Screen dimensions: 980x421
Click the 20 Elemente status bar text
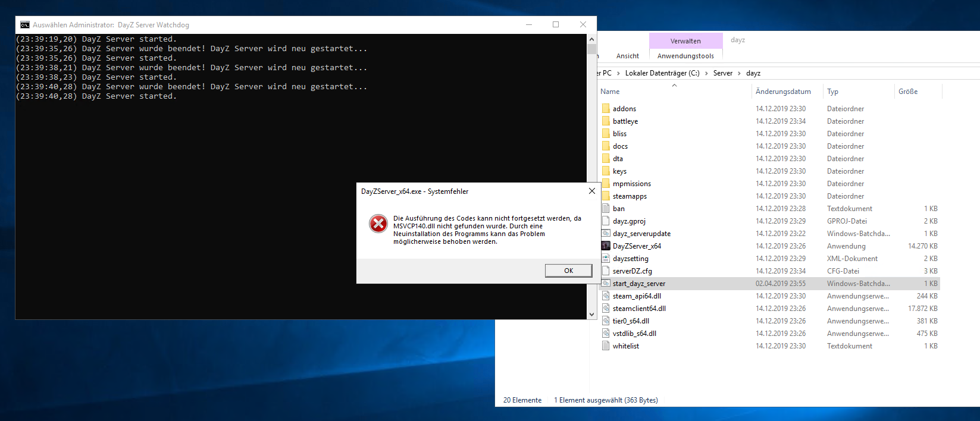pos(522,400)
